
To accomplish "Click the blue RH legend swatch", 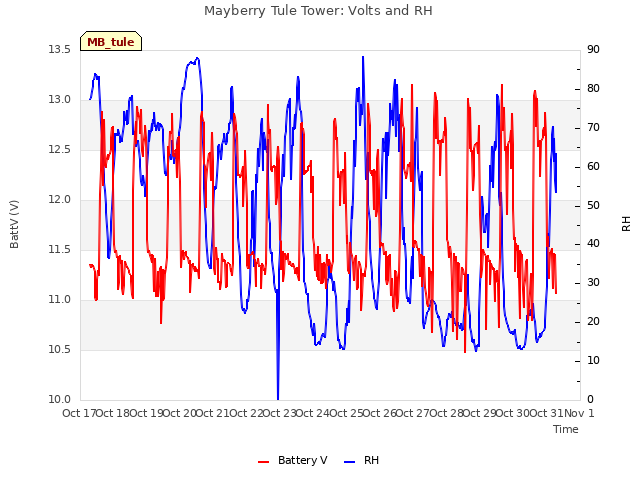I will coord(349,462).
